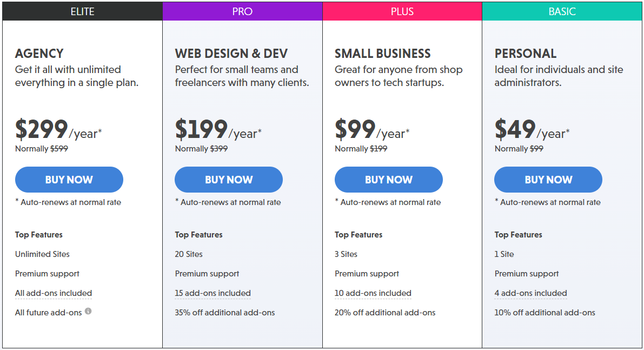This screenshot has height=350, width=644.
Task: View the '10 add-ons included' link
Action: pos(373,293)
